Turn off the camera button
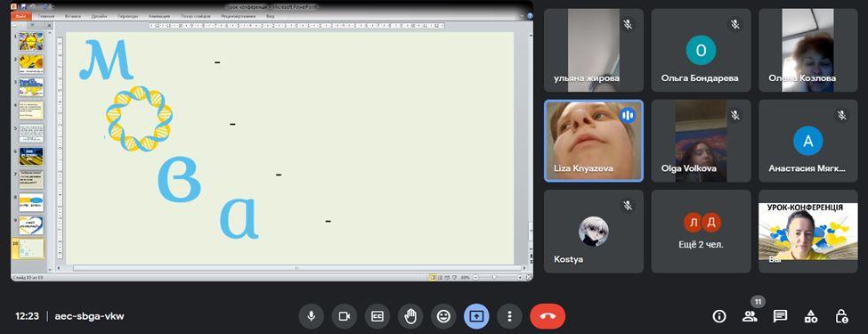Image resolution: width=868 pixels, height=334 pixels. (x=345, y=316)
